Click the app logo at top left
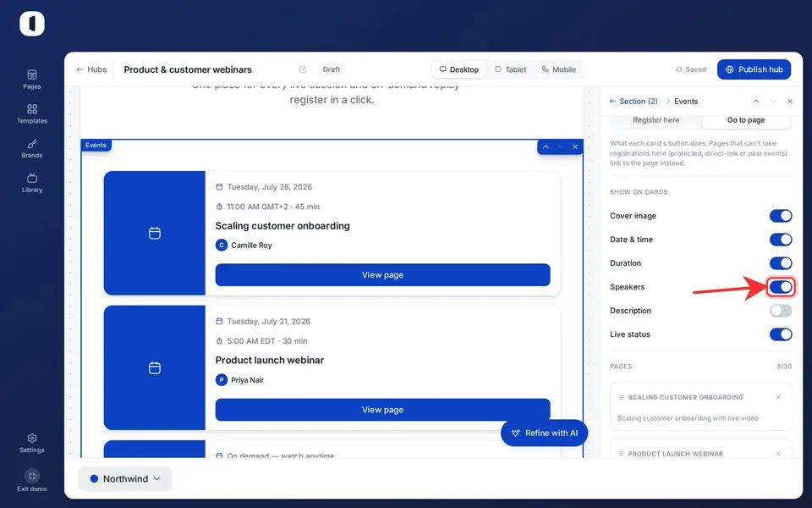This screenshot has width=812, height=508. point(32,24)
